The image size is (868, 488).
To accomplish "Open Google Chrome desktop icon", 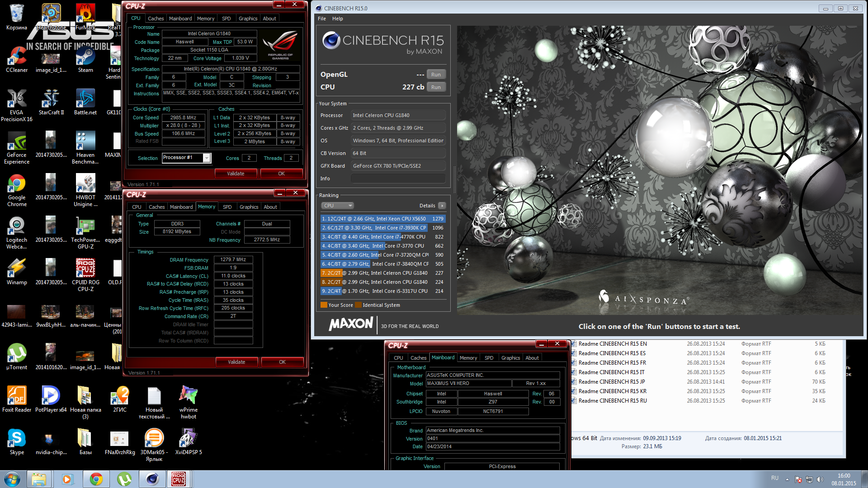I will (17, 190).
